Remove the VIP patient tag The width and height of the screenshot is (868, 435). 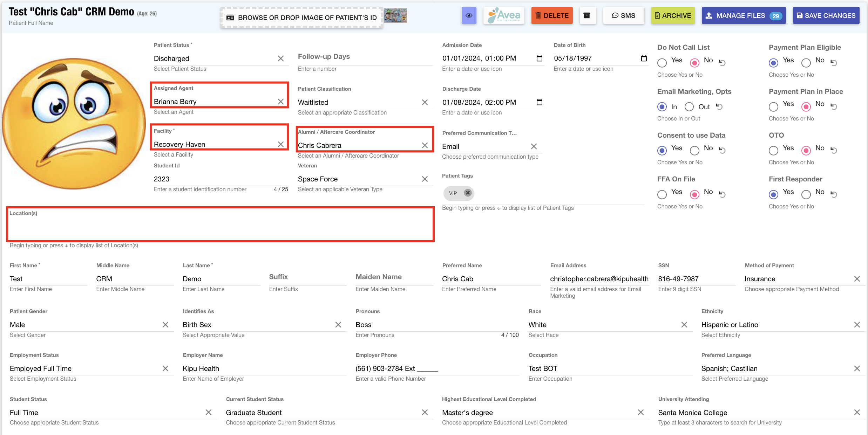(x=468, y=193)
